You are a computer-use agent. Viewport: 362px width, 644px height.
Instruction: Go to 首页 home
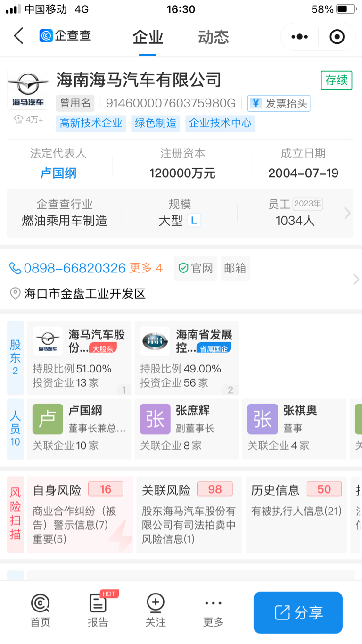pyautogui.click(x=40, y=611)
